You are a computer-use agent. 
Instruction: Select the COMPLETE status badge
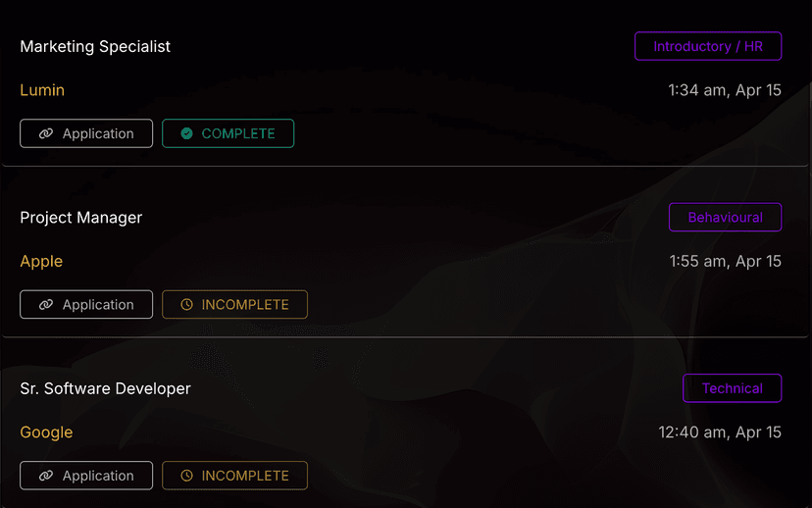[228, 133]
